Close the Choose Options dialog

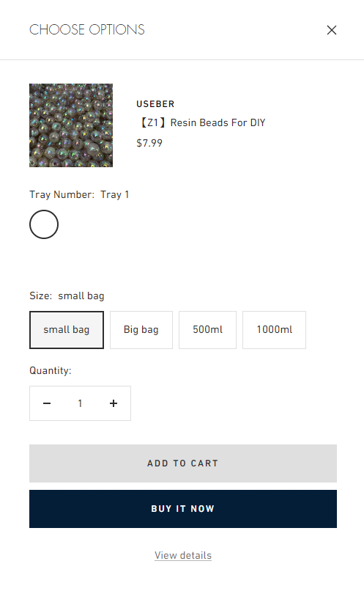pos(332,30)
